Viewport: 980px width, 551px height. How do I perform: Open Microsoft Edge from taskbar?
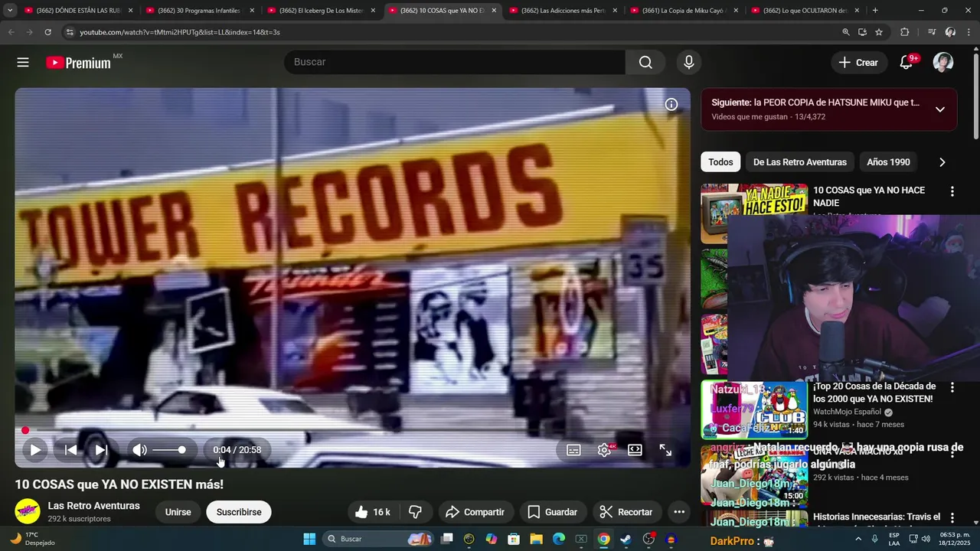click(559, 539)
